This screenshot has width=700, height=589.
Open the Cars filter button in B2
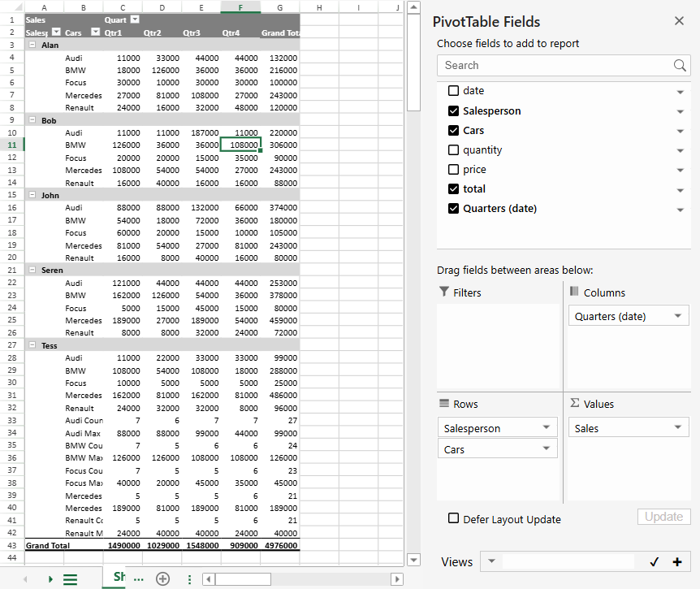95,32
